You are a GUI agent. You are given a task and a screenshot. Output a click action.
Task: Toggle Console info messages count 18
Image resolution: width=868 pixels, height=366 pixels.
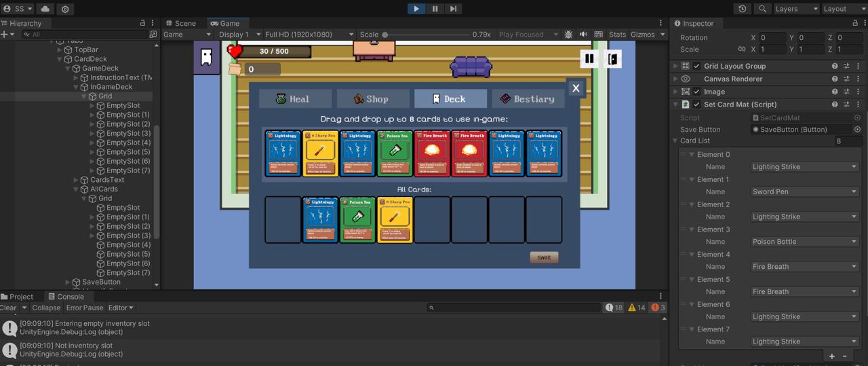coord(614,308)
